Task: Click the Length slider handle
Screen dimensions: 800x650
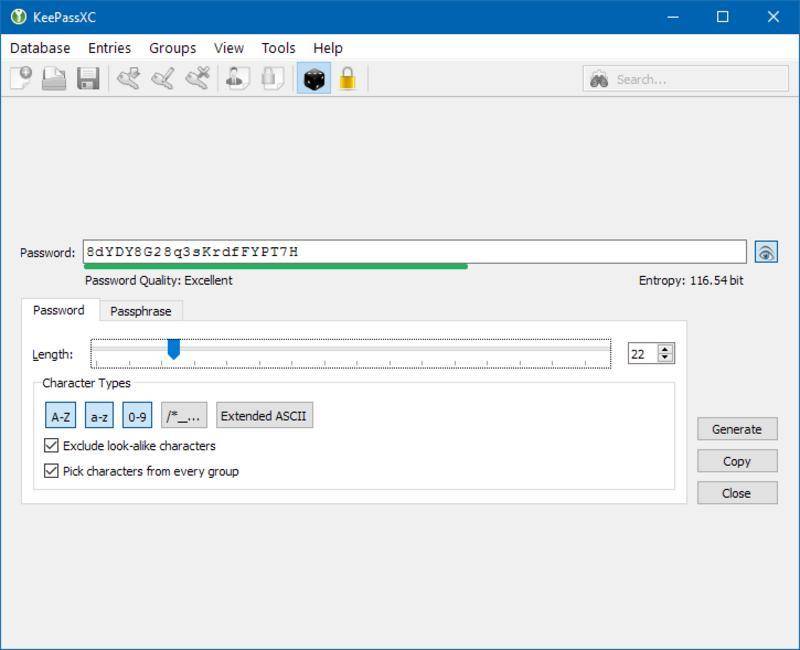Action: [173, 349]
